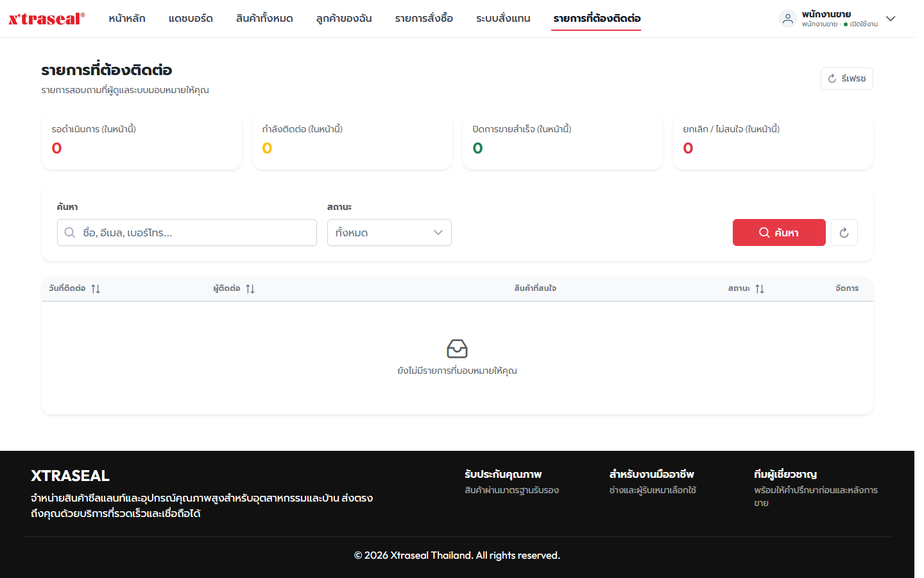The height and width of the screenshot is (578, 924).
Task: Click the สินค้าที่สนใจ column header
Action: [535, 288]
